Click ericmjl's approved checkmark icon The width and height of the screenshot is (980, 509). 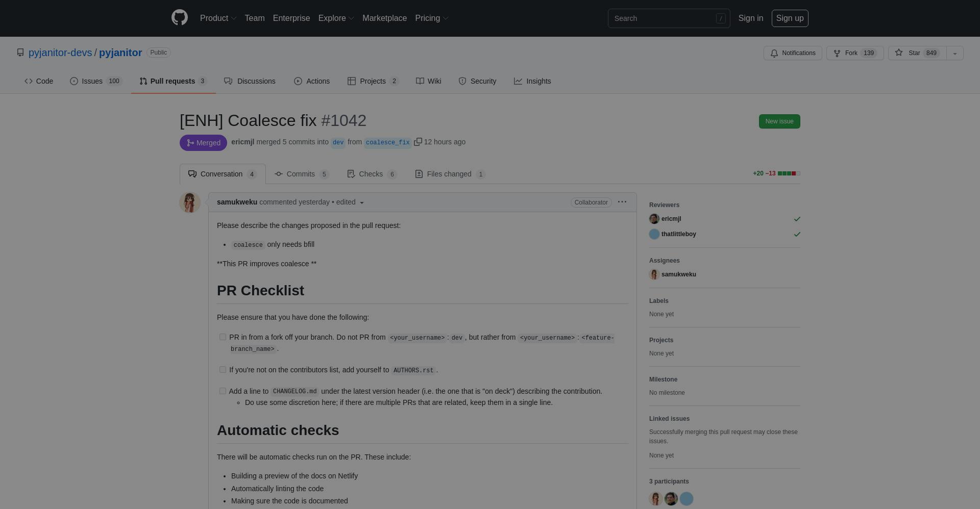tap(797, 219)
